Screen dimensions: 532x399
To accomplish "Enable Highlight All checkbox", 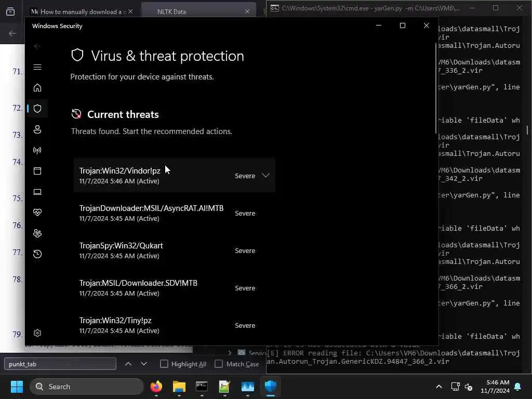I will pyautogui.click(x=164, y=364).
